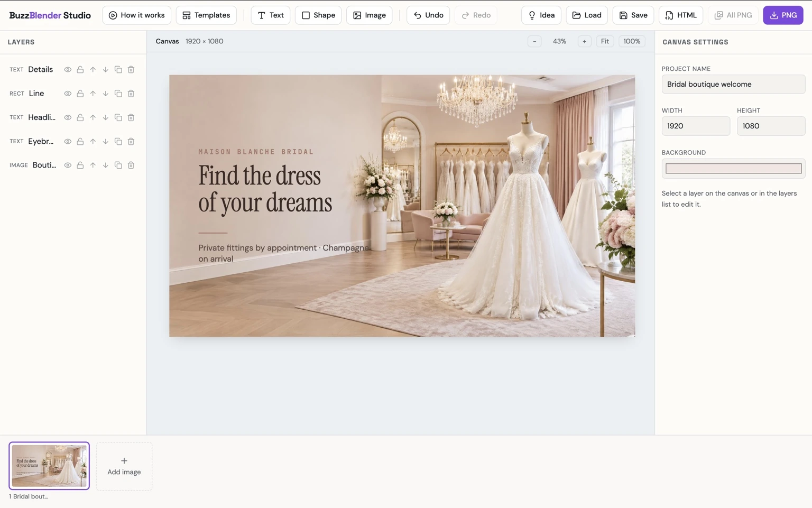
Task: Open the Templates gallery
Action: [x=206, y=15]
